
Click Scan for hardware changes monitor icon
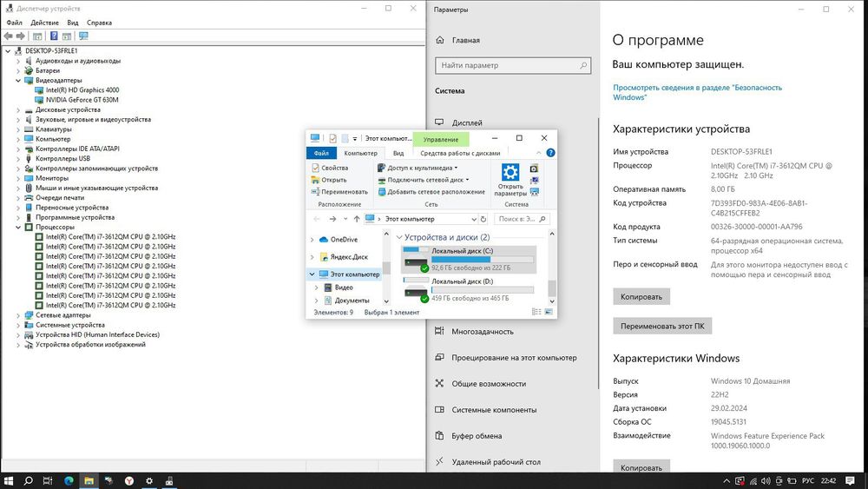[x=83, y=36]
